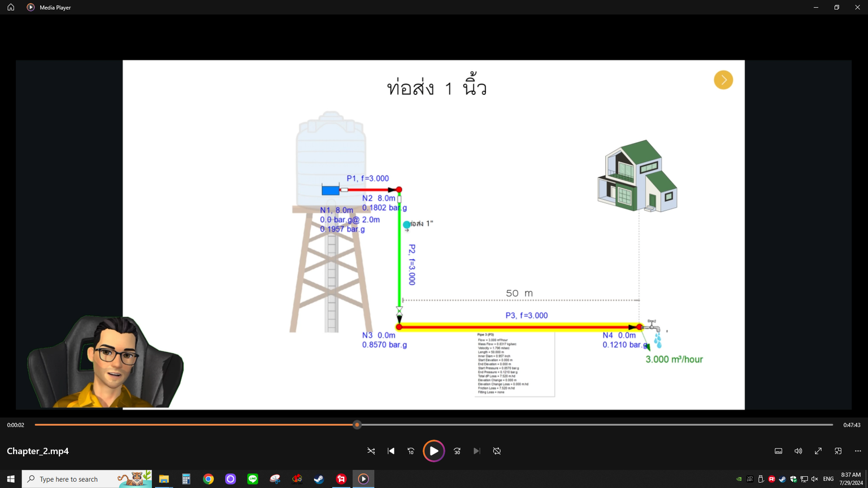This screenshot has height=488, width=868.
Task: Open more options ellipsis menu
Action: (858, 451)
